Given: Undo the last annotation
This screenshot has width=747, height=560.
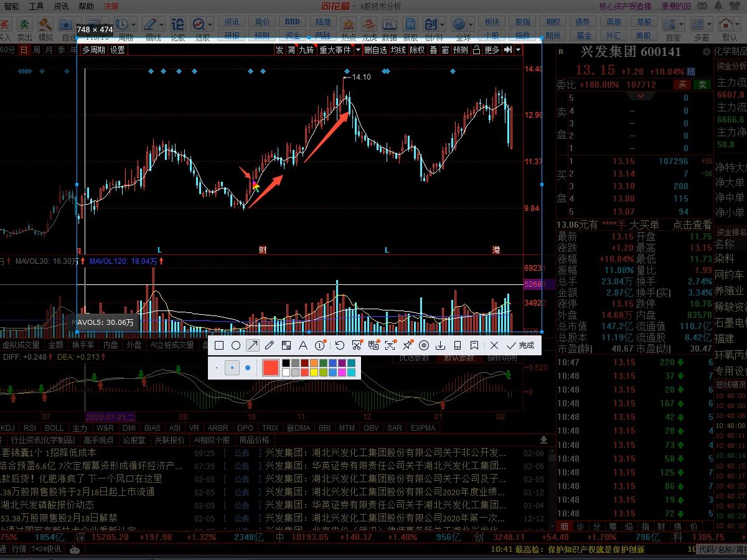Looking at the screenshot, I should point(339,345).
